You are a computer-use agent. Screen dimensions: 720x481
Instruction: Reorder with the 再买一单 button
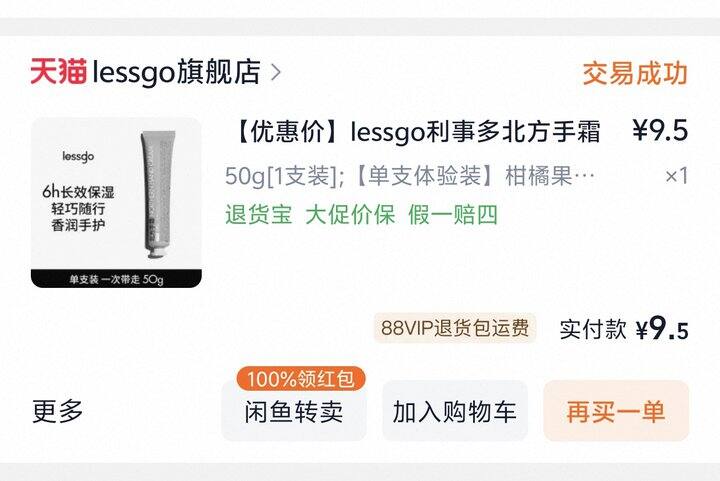tap(616, 411)
